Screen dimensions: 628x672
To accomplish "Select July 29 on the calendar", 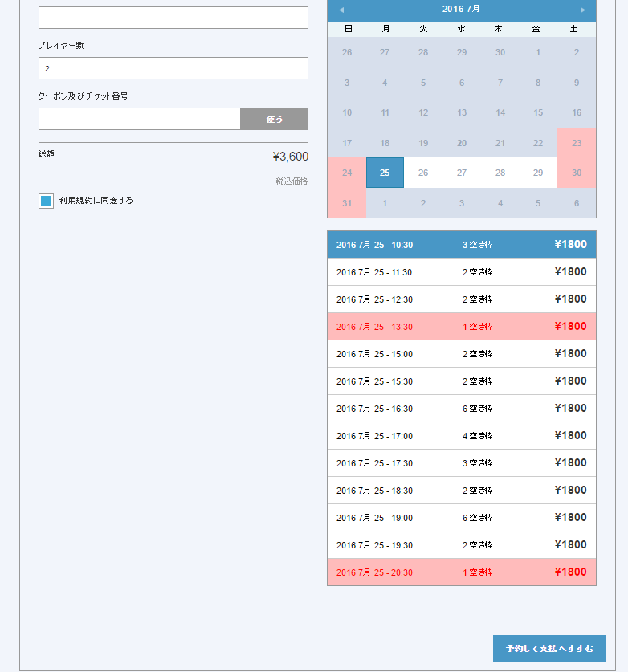I will tap(538, 173).
